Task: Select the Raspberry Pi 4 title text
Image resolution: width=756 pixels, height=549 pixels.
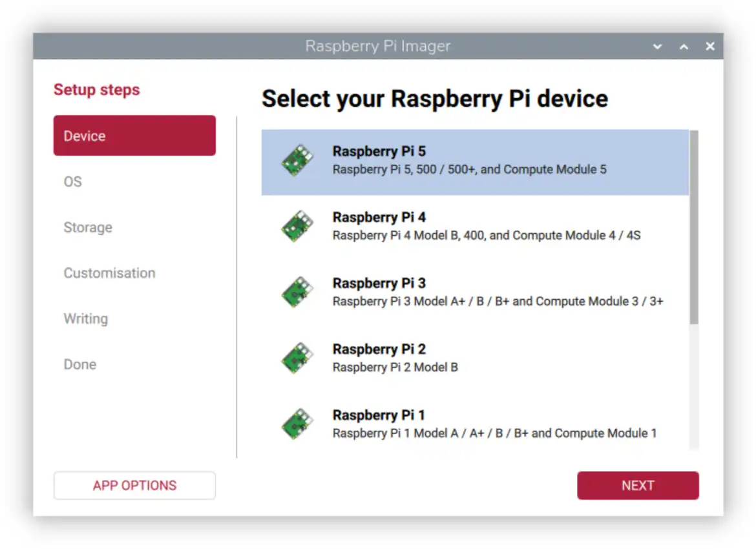Action: point(379,217)
